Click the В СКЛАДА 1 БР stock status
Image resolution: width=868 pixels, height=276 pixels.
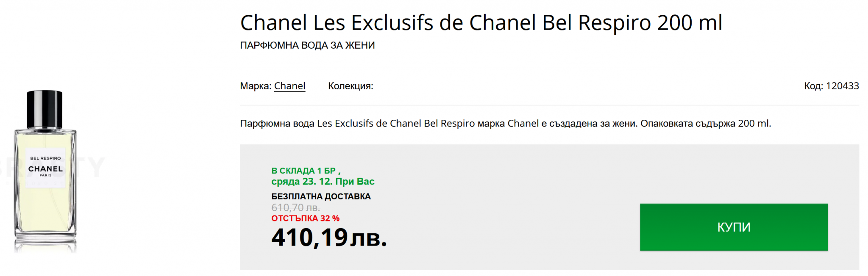(303, 171)
